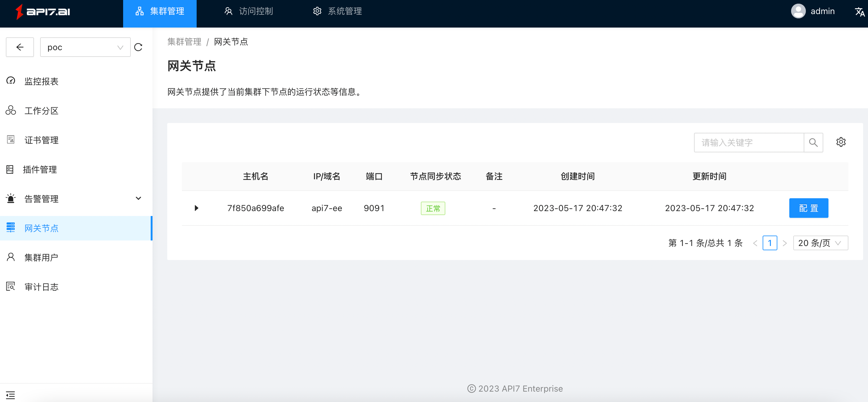Screen dimensions: 868x402
Task: Click the 工作分区 circles icon
Action: pyautogui.click(x=11, y=110)
